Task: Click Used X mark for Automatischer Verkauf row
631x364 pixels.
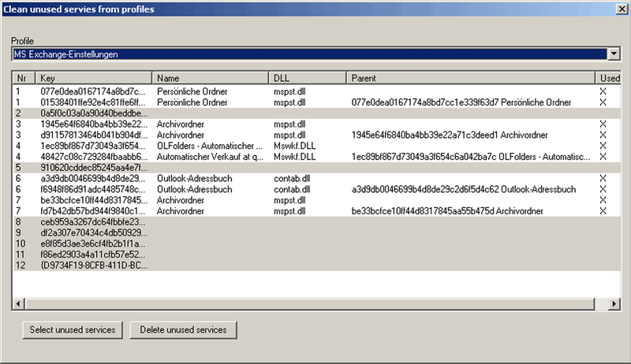Action: click(603, 157)
